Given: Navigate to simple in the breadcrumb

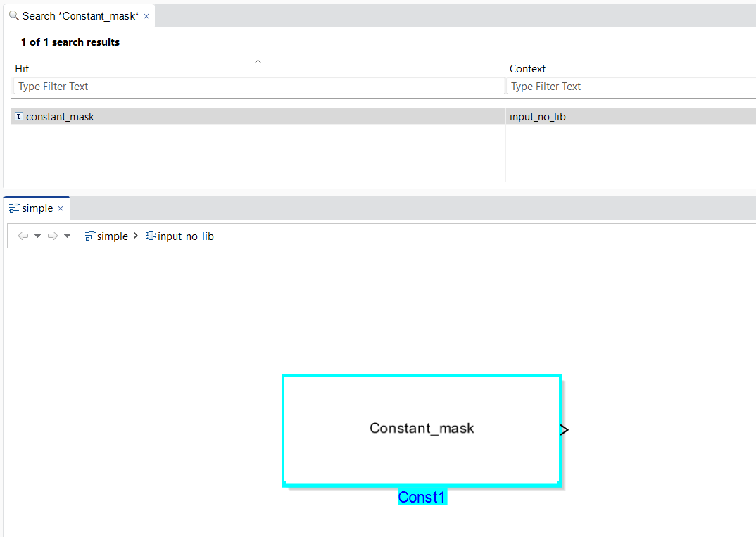Looking at the screenshot, I should coord(107,236).
